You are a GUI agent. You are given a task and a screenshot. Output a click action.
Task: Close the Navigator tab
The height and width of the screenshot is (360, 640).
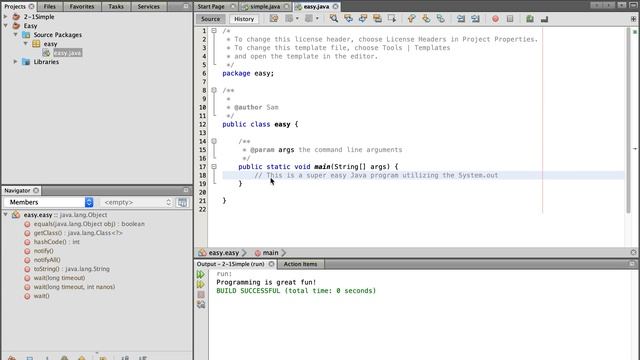[x=36, y=190]
